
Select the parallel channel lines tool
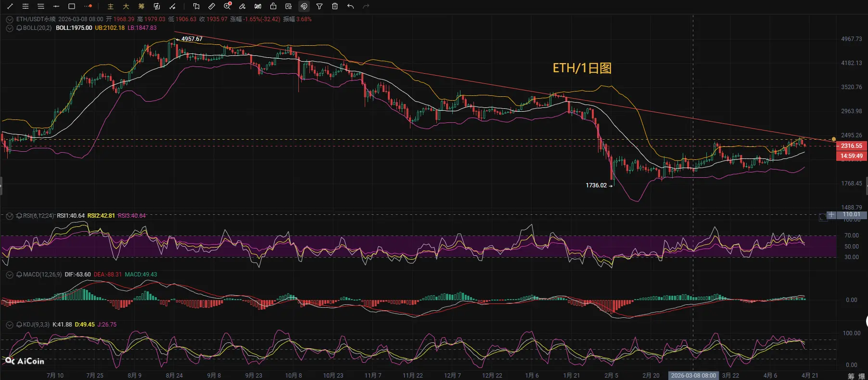(26, 6)
